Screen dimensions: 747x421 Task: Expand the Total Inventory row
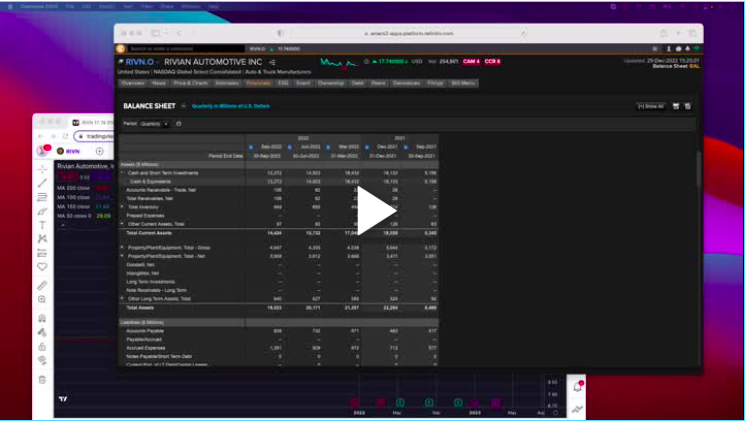coord(122,207)
